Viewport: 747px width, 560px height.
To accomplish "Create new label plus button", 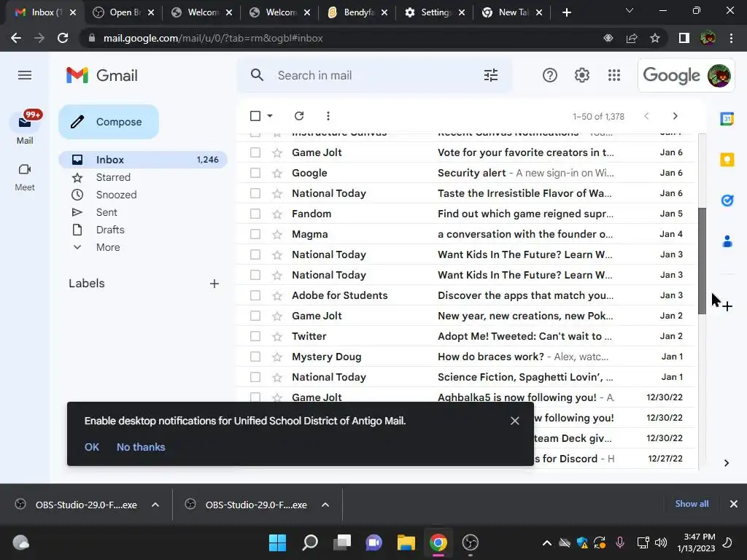I will 214,284.
